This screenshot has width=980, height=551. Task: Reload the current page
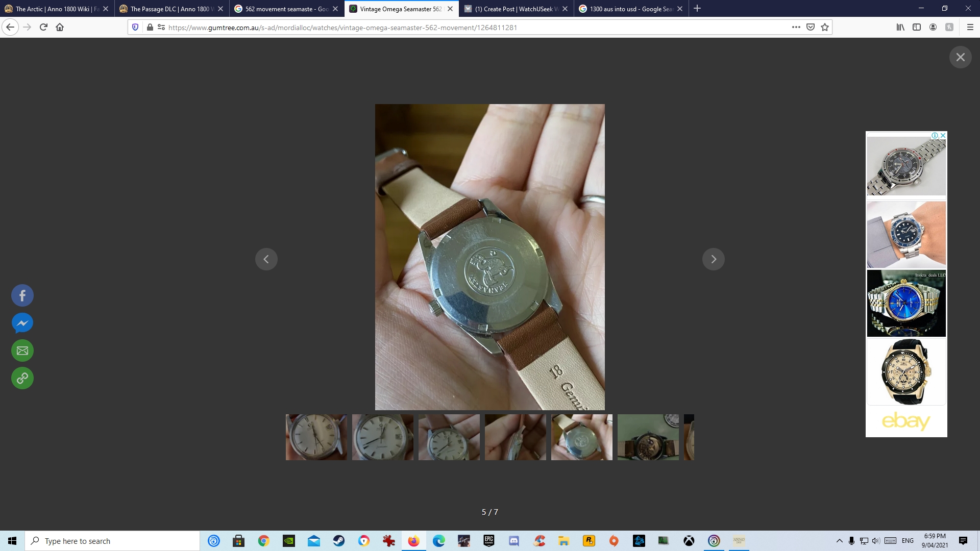[x=43, y=27]
